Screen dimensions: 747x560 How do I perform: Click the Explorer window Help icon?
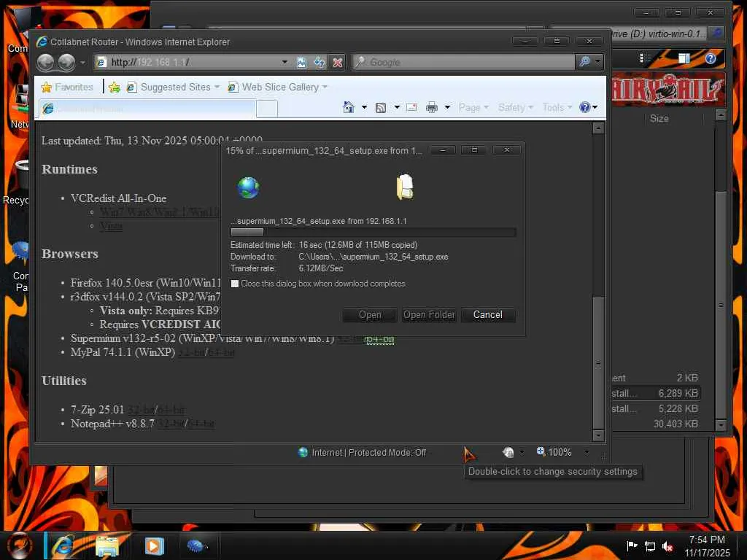point(711,58)
